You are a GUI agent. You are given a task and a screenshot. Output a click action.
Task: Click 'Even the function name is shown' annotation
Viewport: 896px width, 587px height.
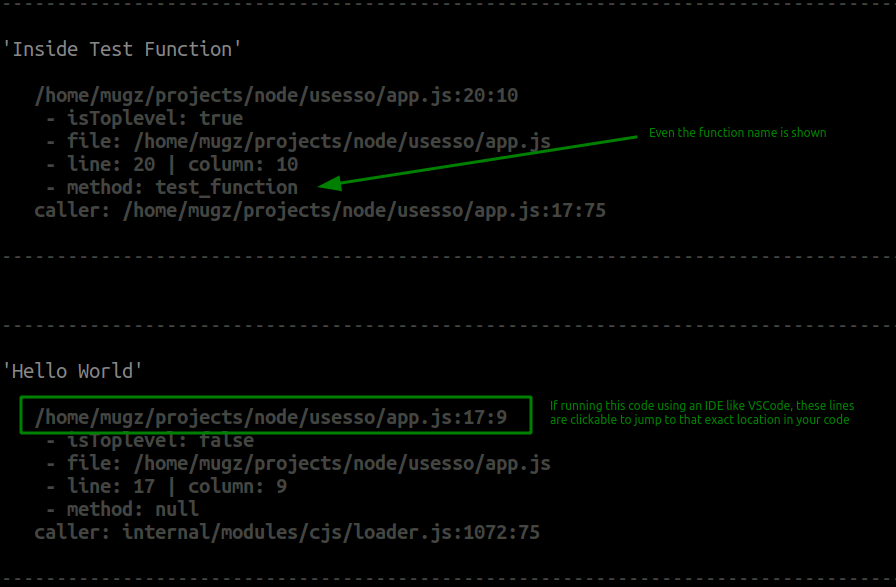coord(738,133)
